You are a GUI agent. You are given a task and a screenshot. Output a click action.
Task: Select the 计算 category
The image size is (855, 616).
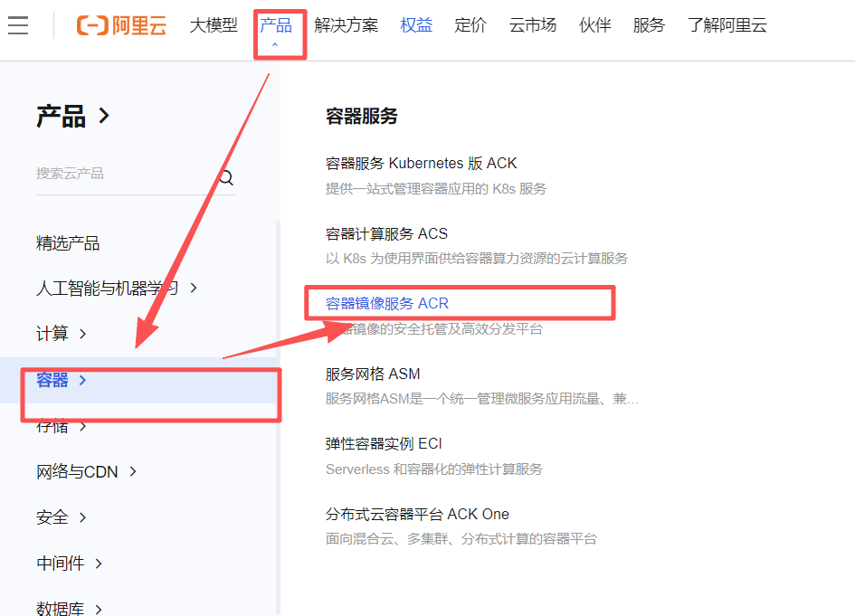[52, 334]
